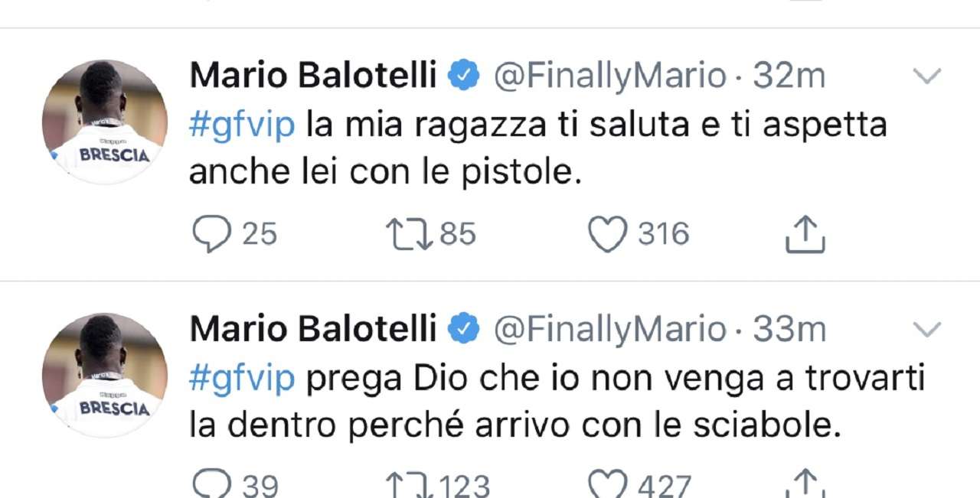This screenshot has height=498, width=980.
Task: Open the chevron menu on the 32m tweet
Action: pyautogui.click(x=928, y=76)
